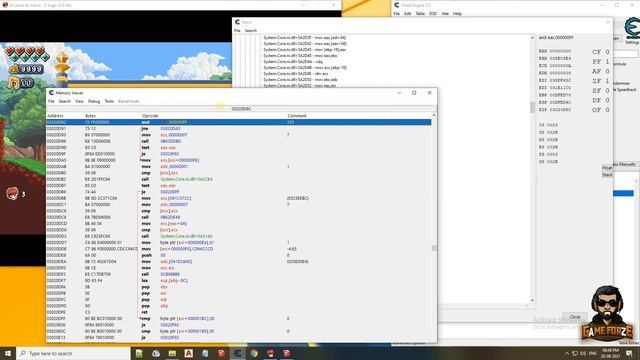Click the EBX register value in Tracer
The image size is (640, 360).
[560, 59]
